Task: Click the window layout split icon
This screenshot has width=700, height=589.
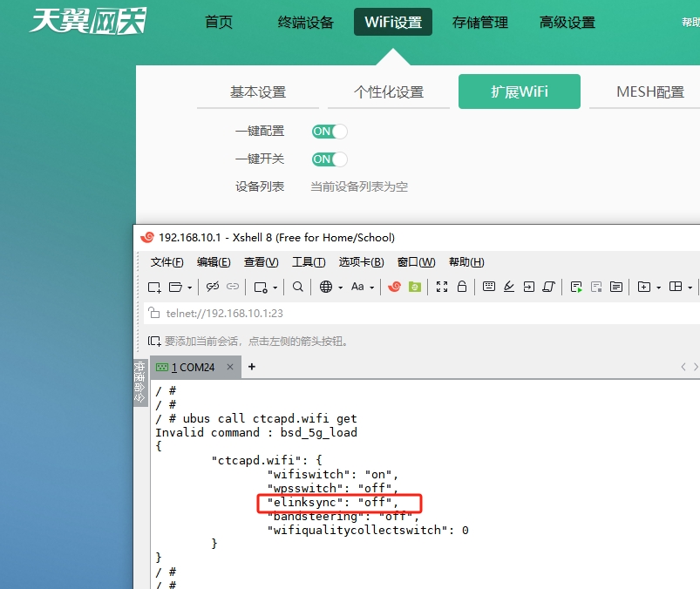Action: pyautogui.click(x=676, y=287)
